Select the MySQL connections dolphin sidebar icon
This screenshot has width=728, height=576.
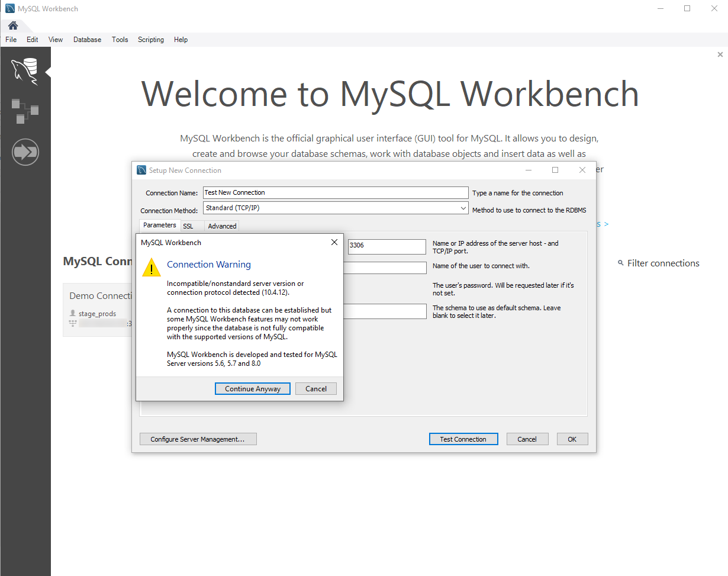pos(25,71)
